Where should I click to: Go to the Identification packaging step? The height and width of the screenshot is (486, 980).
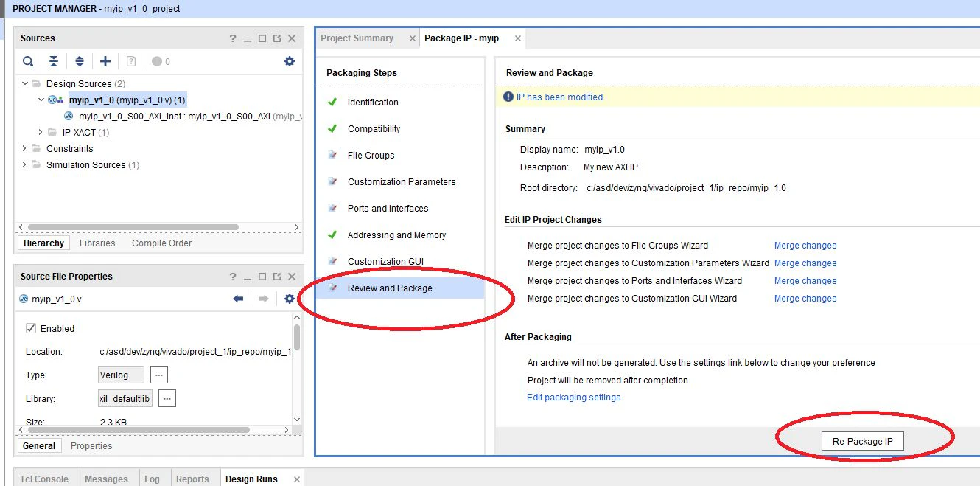tap(373, 103)
